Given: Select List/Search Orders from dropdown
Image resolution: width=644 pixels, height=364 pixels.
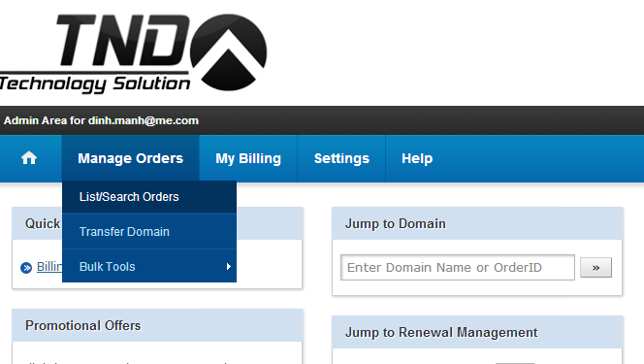Looking at the screenshot, I should point(149,197).
